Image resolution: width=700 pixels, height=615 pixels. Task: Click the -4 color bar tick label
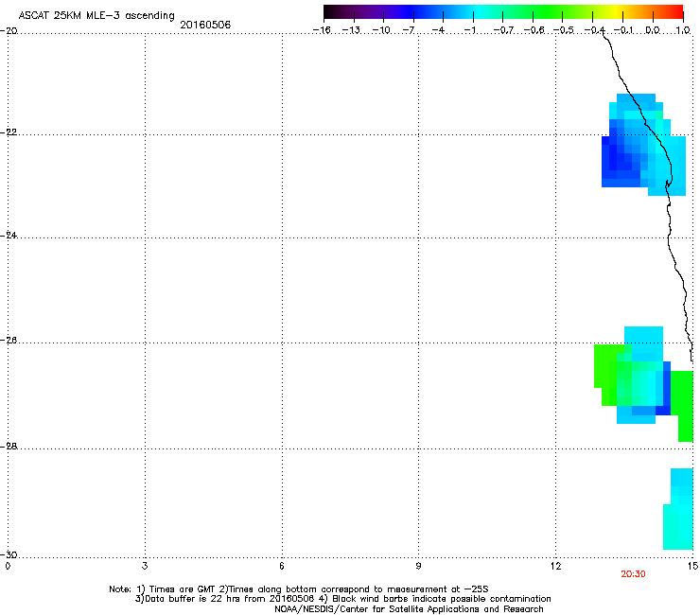438,30
